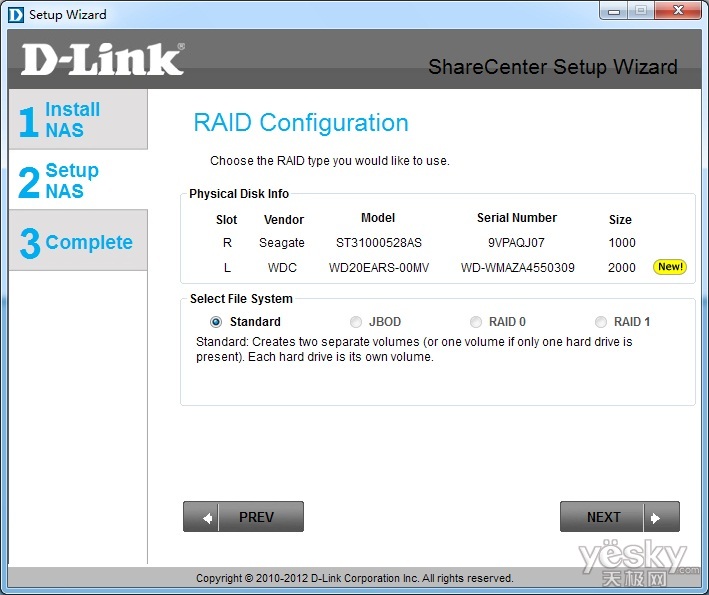Click the ShareCenter Setup Wizard title

(553, 67)
